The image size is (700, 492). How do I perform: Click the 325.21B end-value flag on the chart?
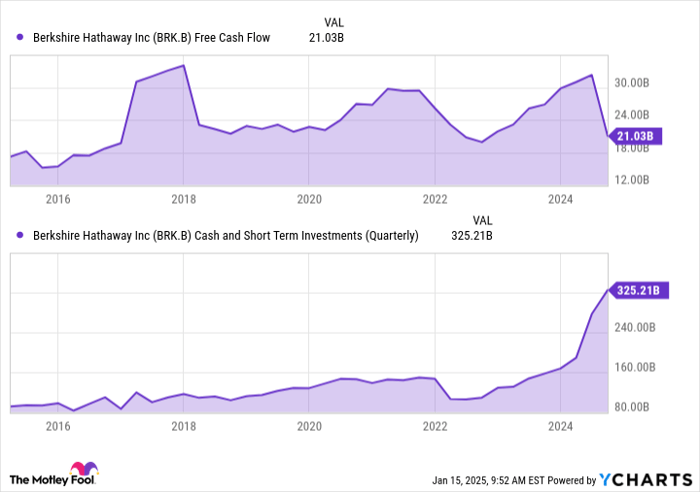point(637,291)
